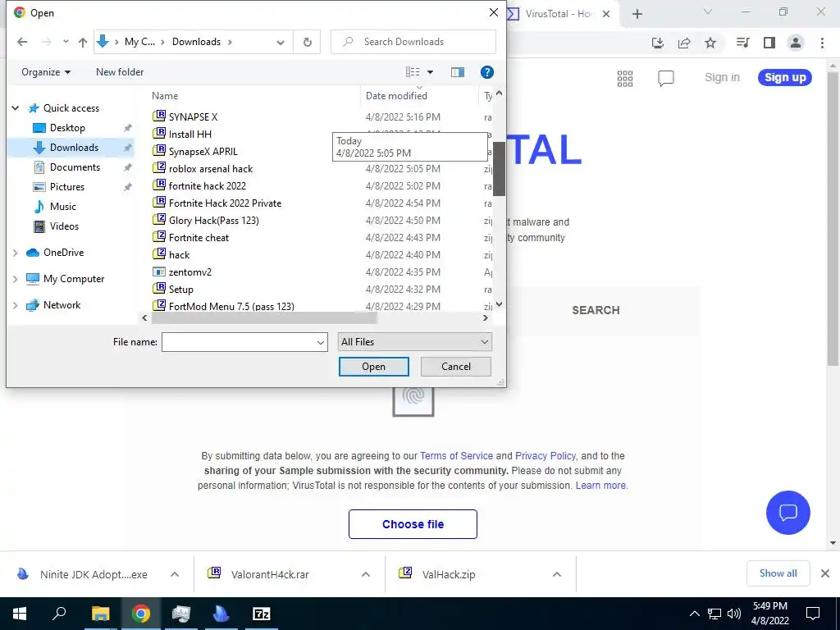The image size is (840, 630).
Task: Select Desktop in Quick access
Action: click(67, 127)
